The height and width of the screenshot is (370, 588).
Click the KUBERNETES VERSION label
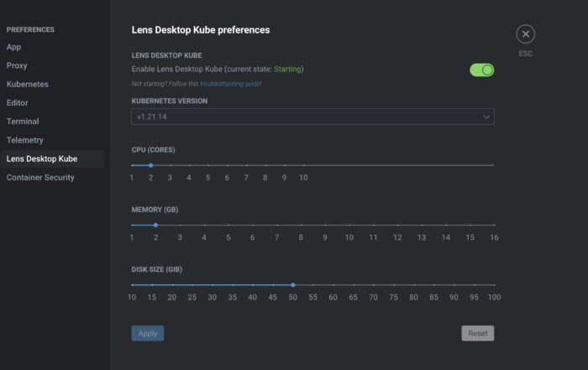(170, 102)
